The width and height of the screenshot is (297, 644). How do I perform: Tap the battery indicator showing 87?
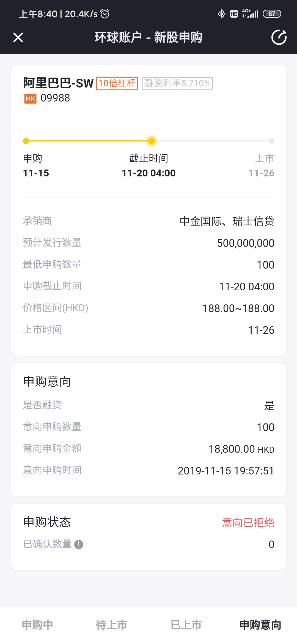tap(272, 13)
